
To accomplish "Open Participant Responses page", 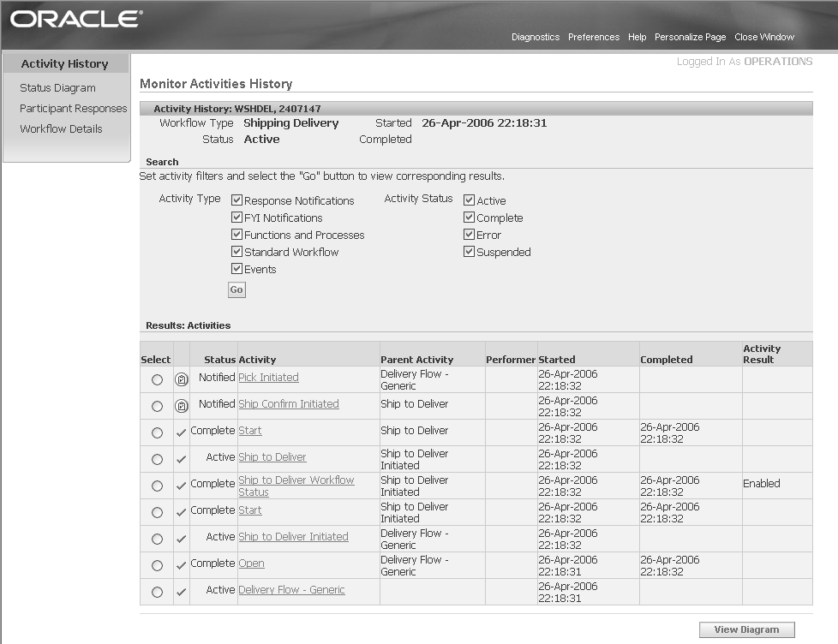I will [73, 109].
